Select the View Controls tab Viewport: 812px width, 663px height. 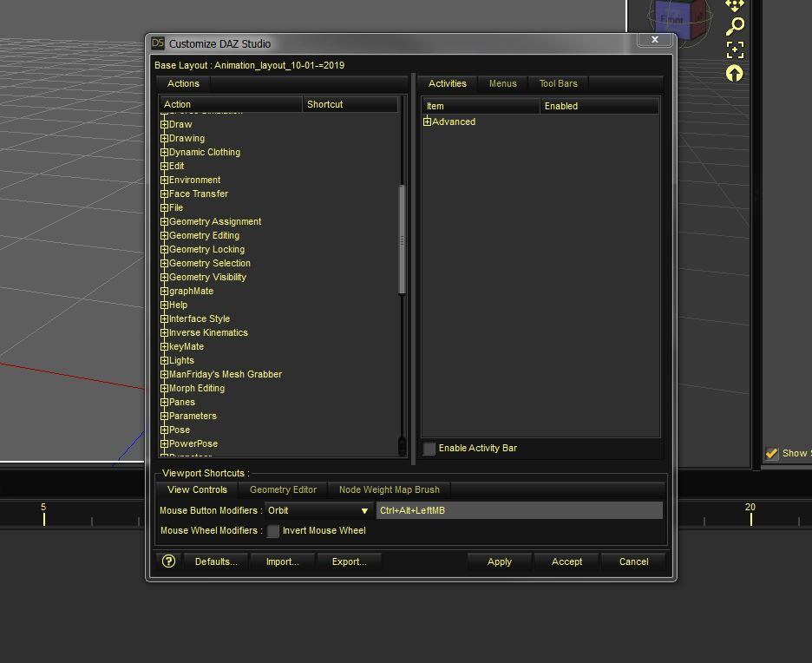pos(197,489)
